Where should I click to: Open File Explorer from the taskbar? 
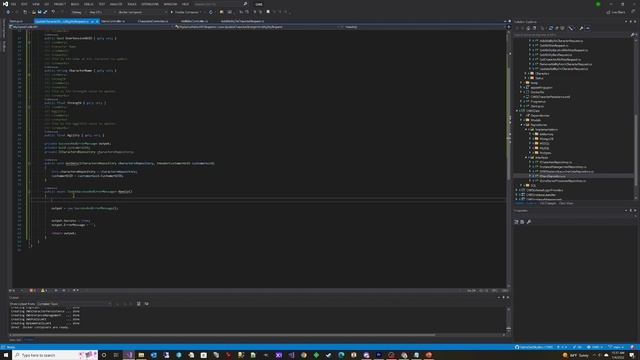coord(141,355)
